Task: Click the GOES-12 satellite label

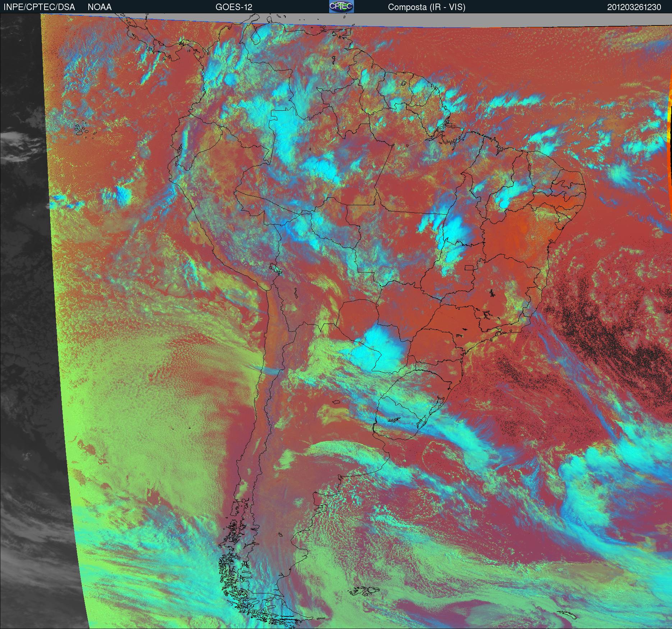Action: tap(234, 7)
